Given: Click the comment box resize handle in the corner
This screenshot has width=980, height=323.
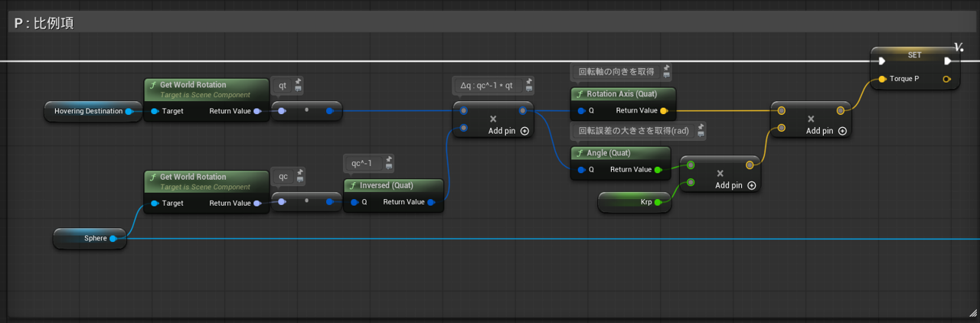Looking at the screenshot, I should [972, 312].
